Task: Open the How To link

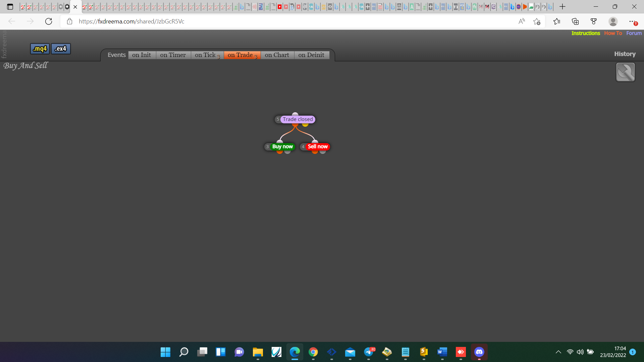Action: [613, 33]
